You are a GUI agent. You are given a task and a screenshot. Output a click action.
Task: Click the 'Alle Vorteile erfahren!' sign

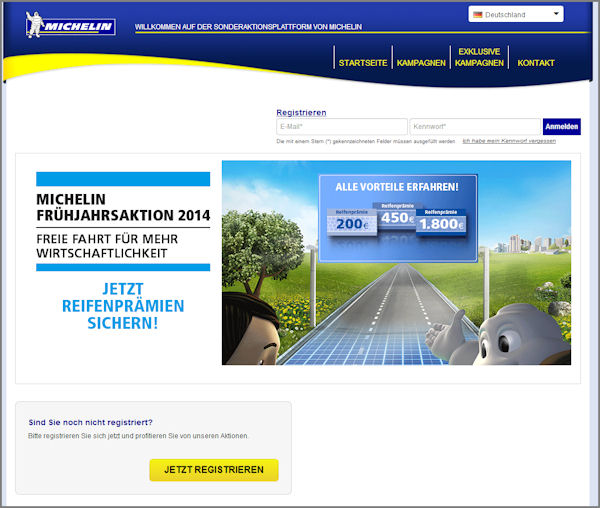398,218
